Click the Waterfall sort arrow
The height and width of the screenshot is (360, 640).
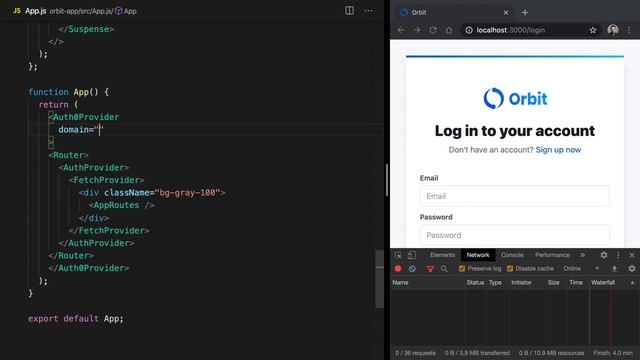click(x=632, y=282)
